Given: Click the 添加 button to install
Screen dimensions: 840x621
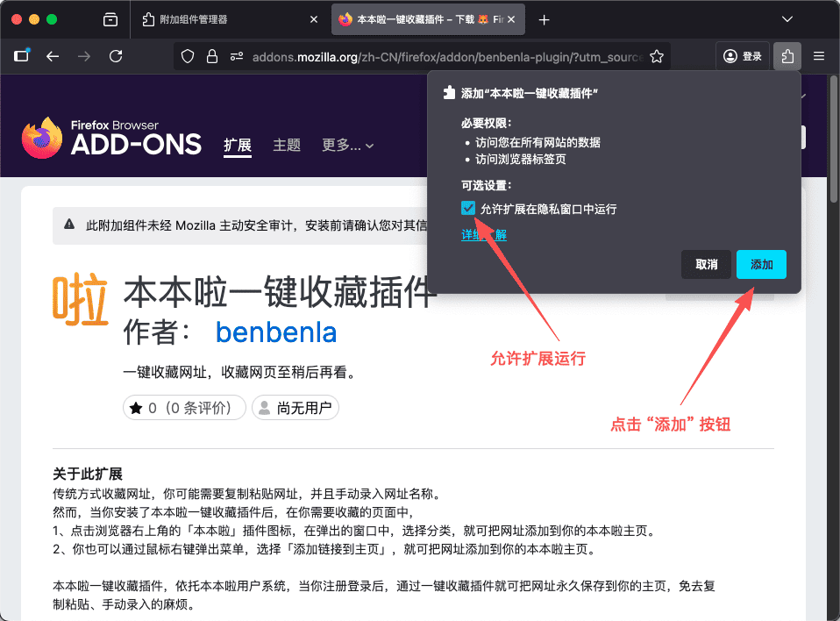Looking at the screenshot, I should 761,264.
